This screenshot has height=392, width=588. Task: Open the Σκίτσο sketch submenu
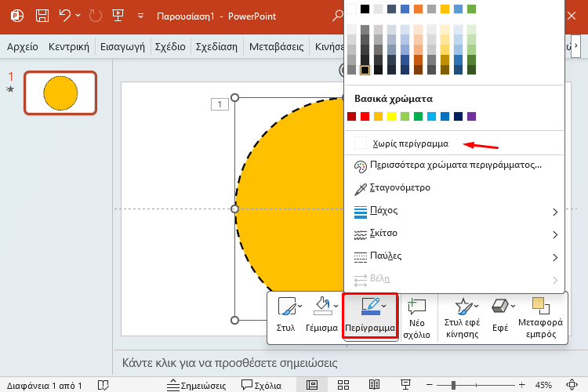pos(454,234)
